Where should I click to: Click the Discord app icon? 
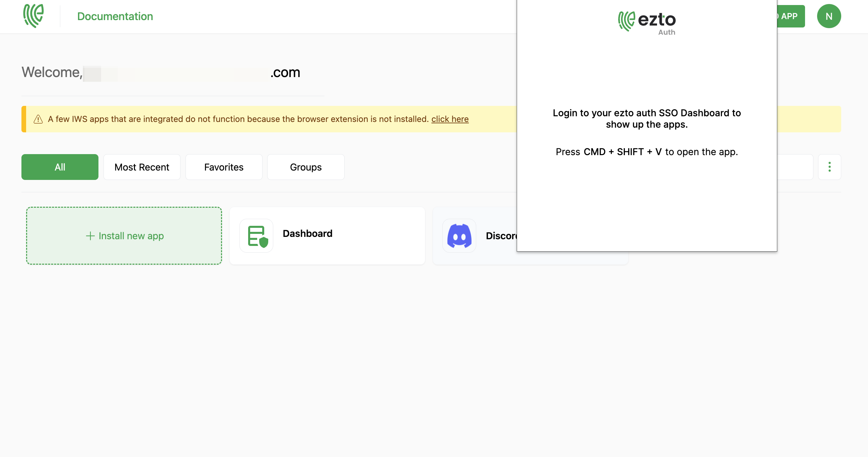point(459,235)
